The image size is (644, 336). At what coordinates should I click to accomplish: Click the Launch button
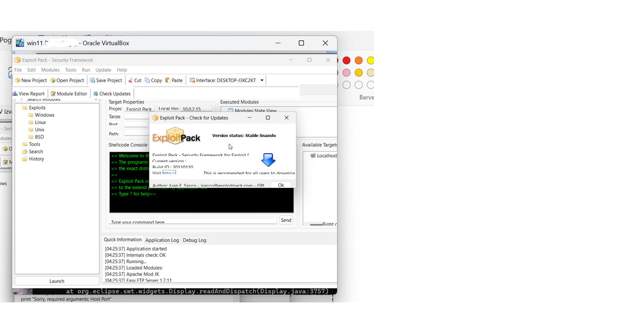[57, 281]
